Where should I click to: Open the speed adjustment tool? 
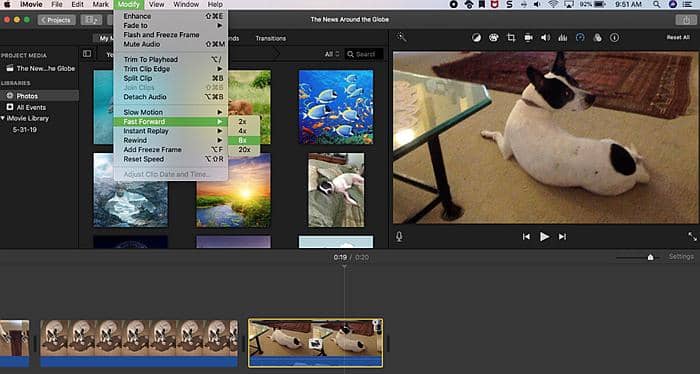click(580, 38)
